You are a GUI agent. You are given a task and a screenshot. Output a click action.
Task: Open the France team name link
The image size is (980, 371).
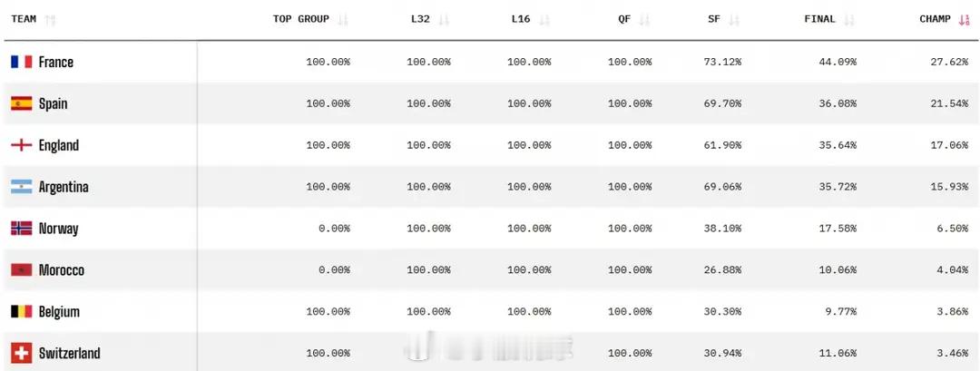(55, 62)
